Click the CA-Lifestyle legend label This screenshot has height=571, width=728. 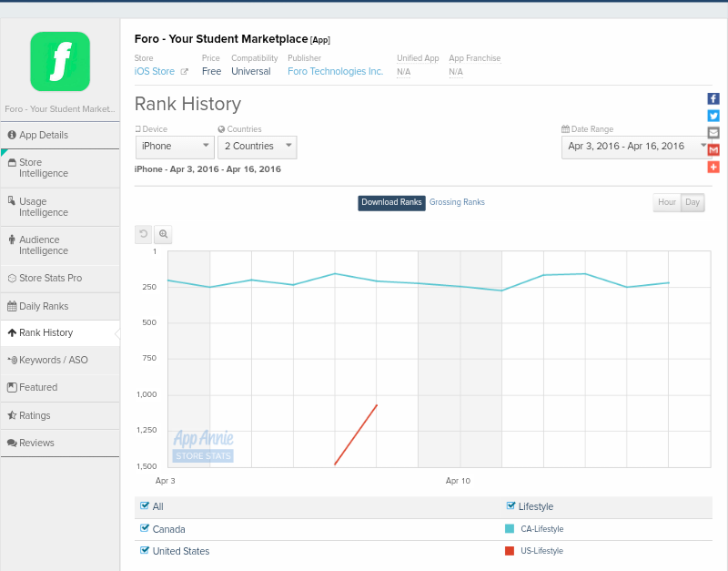click(x=541, y=529)
